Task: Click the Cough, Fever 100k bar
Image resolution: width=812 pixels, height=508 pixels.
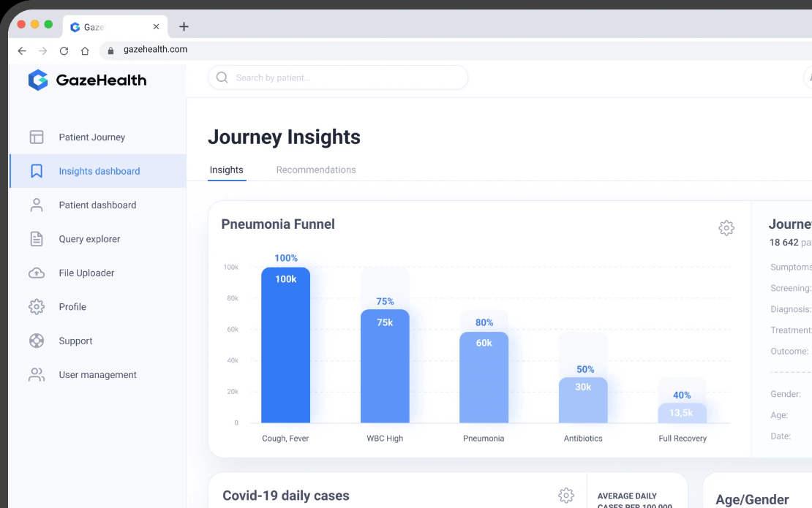Action: tap(286, 345)
